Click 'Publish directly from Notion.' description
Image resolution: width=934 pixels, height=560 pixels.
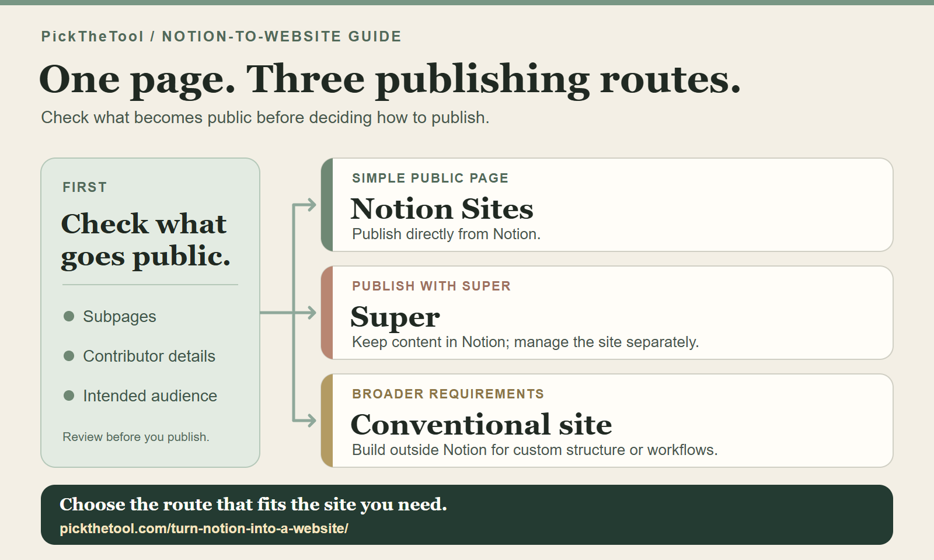coord(447,234)
